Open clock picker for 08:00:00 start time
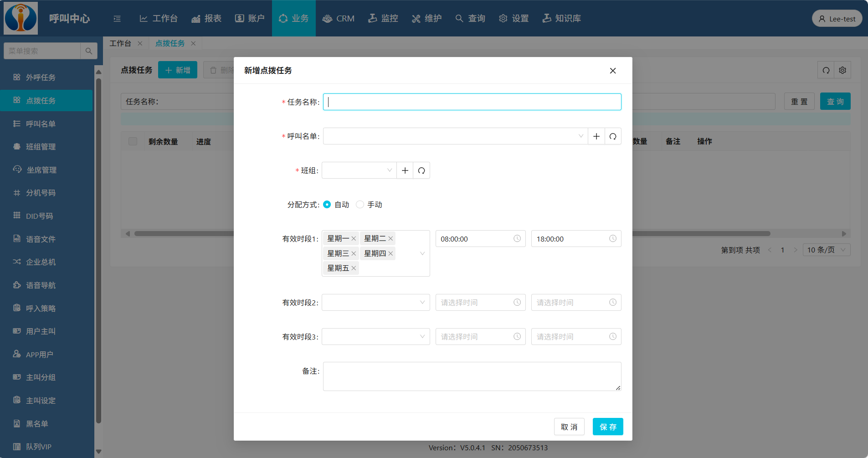868x458 pixels. 517,239
